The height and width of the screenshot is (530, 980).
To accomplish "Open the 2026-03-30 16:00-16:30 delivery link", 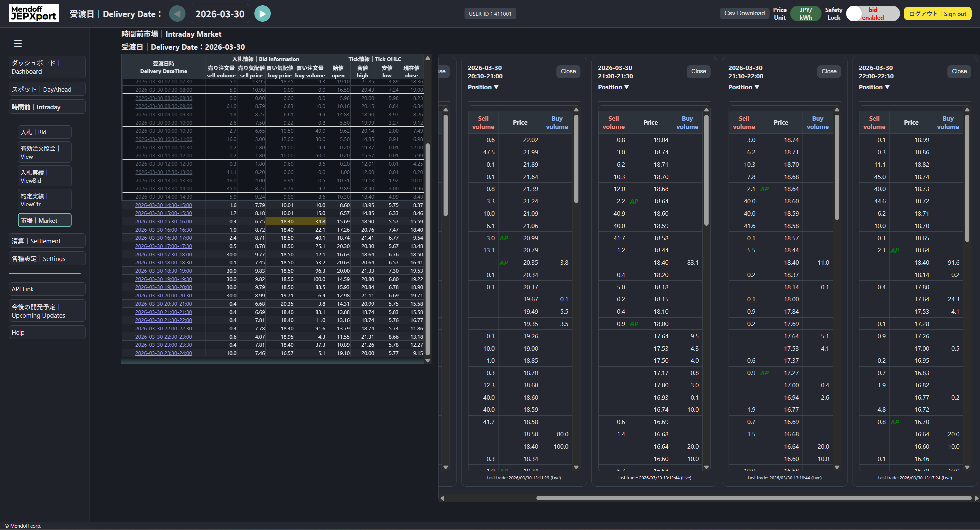I will 163,230.
